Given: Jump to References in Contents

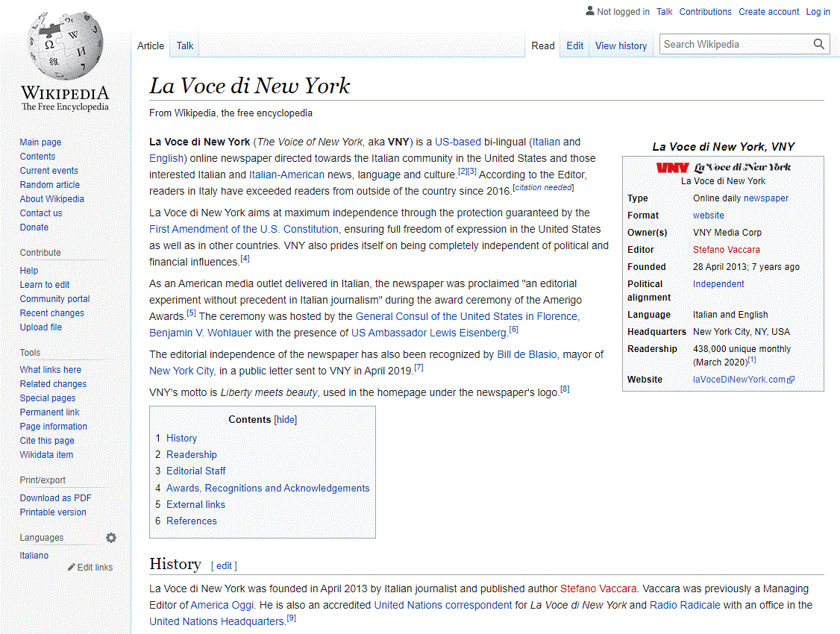Looking at the screenshot, I should pos(191,521).
